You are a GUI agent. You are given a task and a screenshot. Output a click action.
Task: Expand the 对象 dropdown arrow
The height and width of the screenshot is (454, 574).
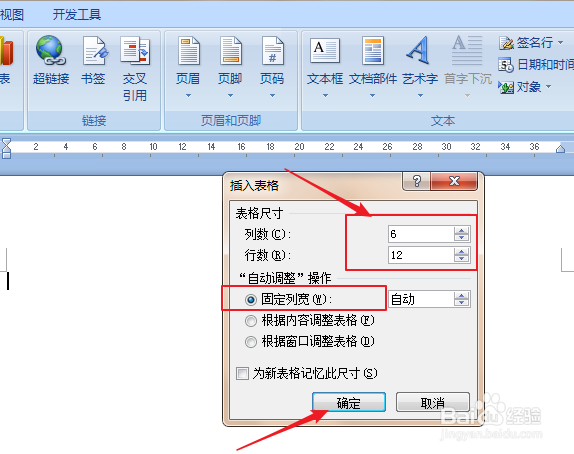(548, 87)
